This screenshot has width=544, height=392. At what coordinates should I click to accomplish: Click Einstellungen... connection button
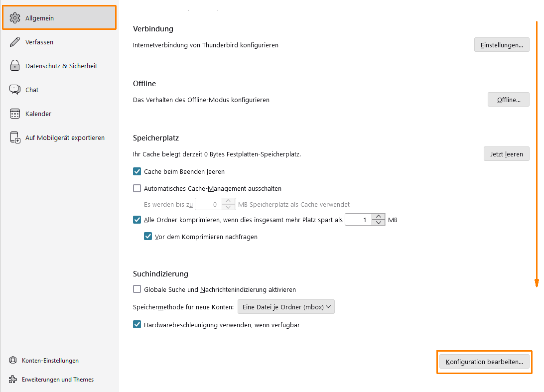pos(502,45)
